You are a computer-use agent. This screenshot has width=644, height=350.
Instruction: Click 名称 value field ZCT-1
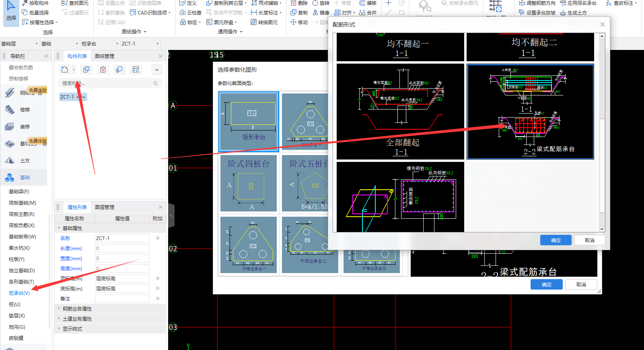(x=122, y=238)
